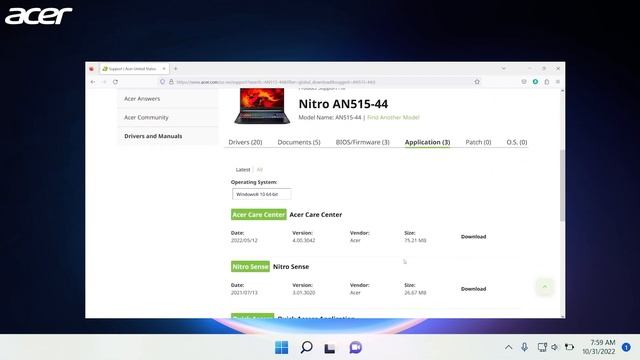Select the Latest filter option
Viewport: 640px width, 360px height.
(x=243, y=169)
